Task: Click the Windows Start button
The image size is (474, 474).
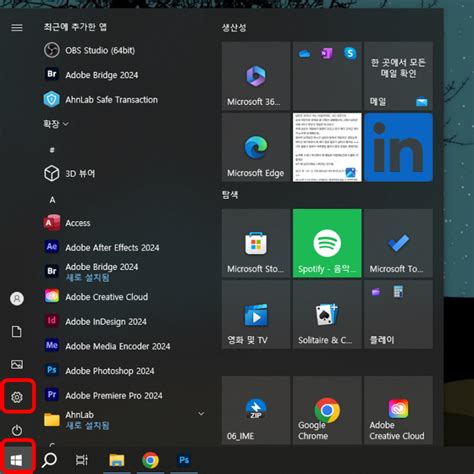Action: (17, 460)
